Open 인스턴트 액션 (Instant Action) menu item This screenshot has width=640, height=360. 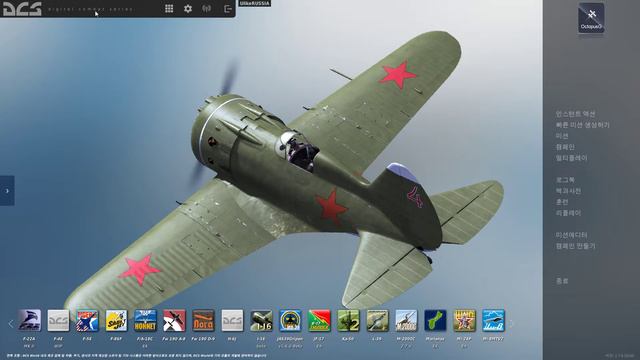[575, 114]
